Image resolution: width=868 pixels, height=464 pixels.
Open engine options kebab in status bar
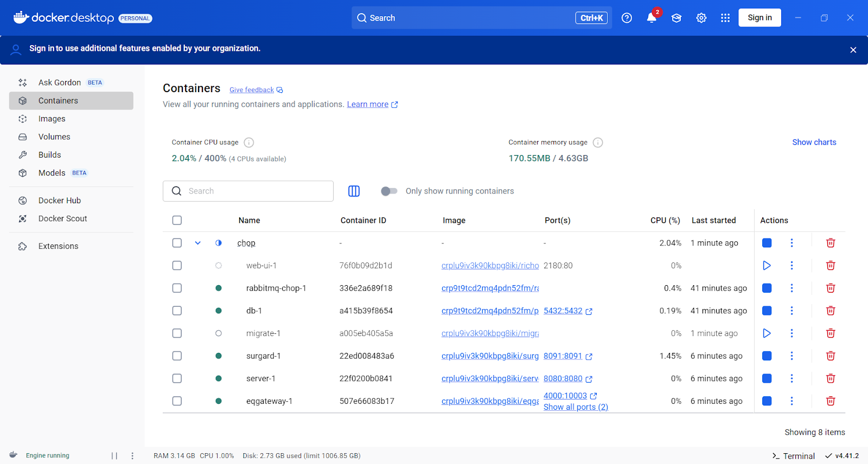[132, 456]
